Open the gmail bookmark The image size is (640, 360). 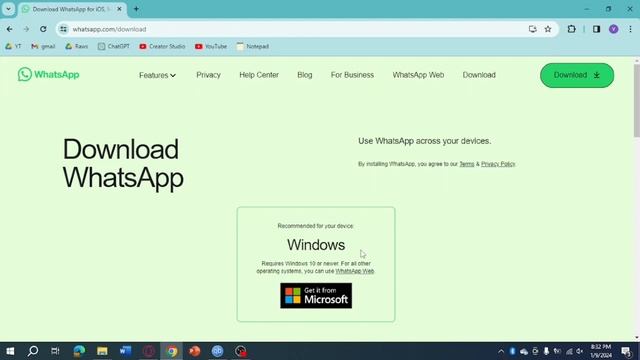pyautogui.click(x=43, y=47)
